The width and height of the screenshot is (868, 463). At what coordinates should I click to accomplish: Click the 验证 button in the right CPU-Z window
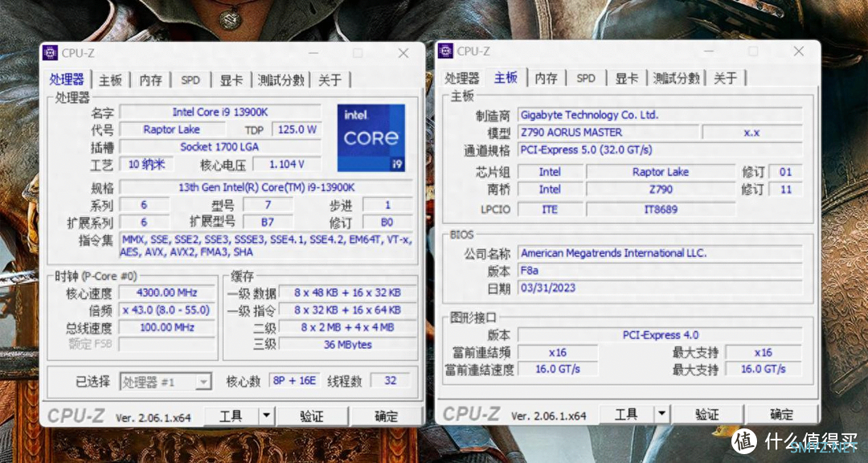707,414
